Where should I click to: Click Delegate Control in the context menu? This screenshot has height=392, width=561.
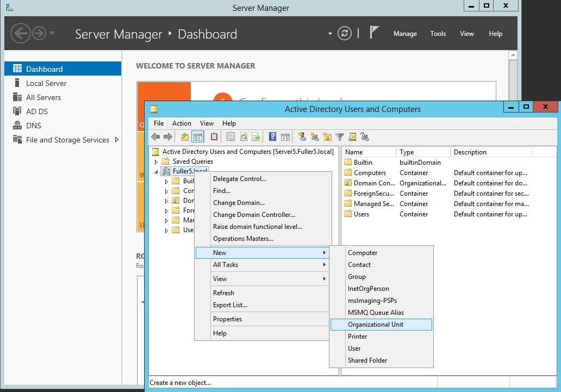click(263, 179)
